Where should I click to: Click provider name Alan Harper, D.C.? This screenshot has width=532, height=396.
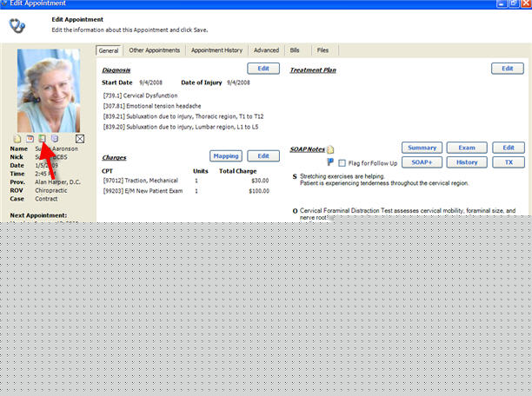tap(57, 182)
